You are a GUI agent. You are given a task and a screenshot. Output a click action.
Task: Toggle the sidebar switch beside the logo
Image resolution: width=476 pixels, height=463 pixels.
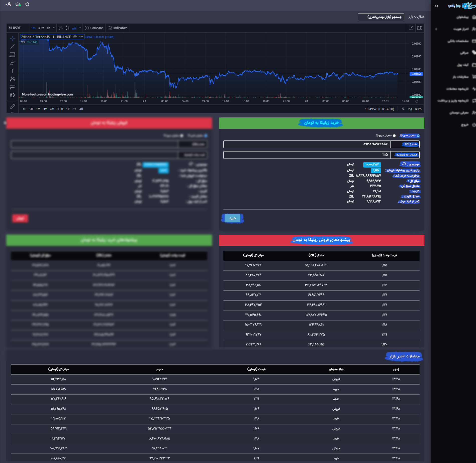click(437, 6)
